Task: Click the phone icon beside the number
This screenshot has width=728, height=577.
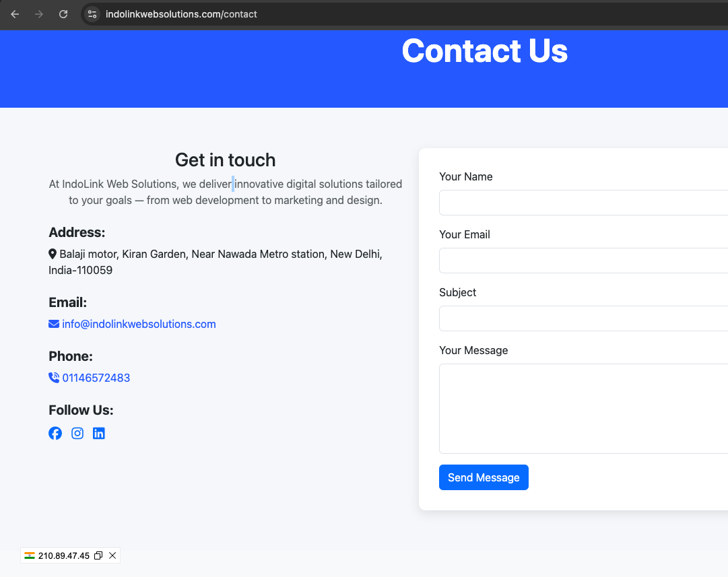Action: [x=54, y=378]
